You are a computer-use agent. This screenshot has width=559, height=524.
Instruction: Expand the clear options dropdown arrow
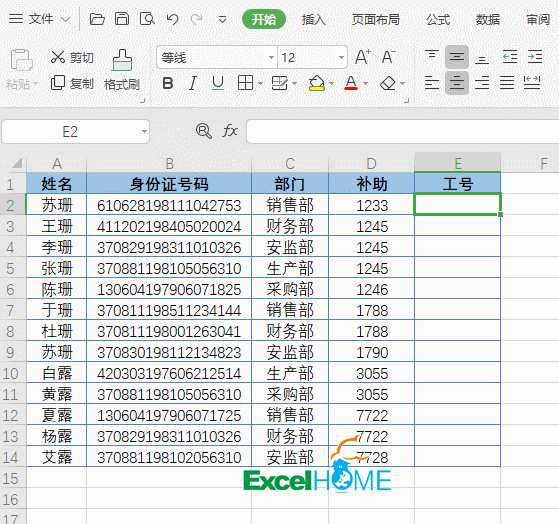[x=403, y=84]
